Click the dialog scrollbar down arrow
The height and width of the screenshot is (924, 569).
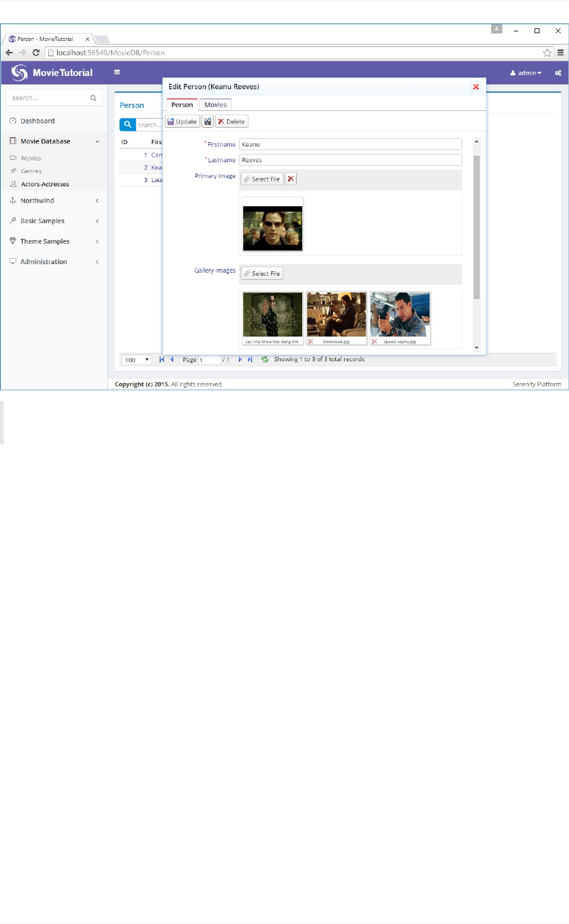pyautogui.click(x=477, y=348)
